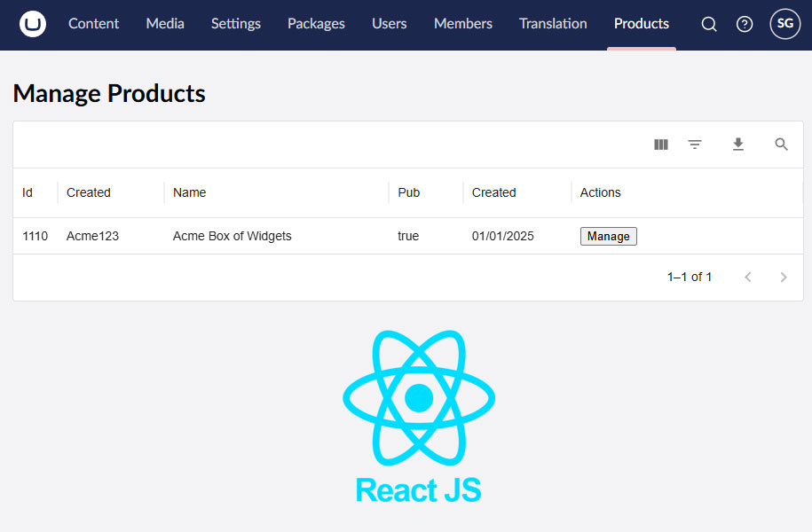Open the table search magnifier icon
Image resolution: width=812 pixels, height=532 pixels.
(781, 145)
